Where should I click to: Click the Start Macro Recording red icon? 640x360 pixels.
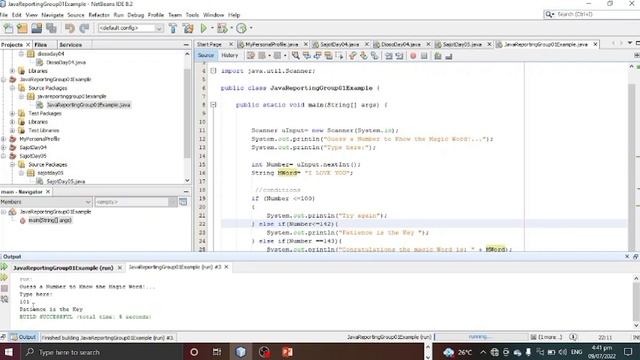point(413,56)
